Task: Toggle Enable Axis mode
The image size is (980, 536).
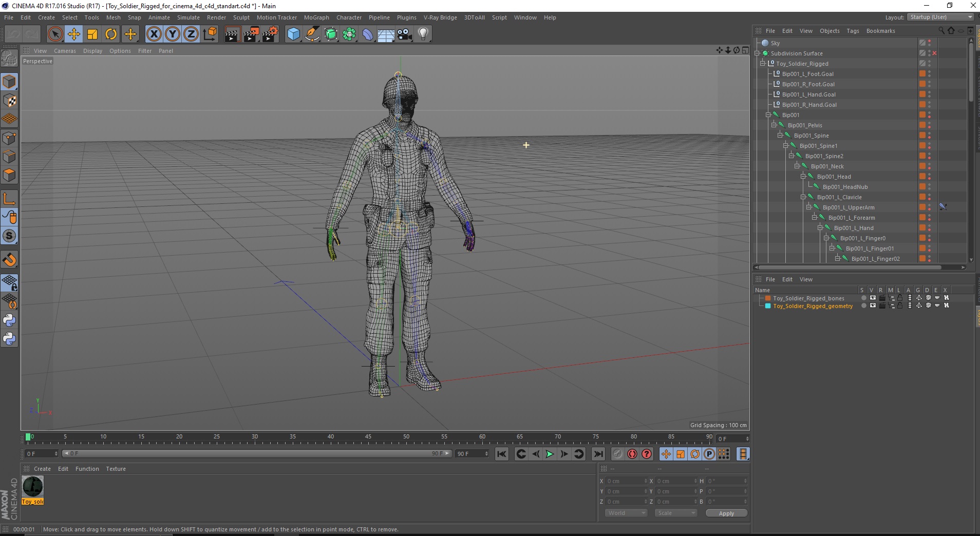Action: pos(9,199)
